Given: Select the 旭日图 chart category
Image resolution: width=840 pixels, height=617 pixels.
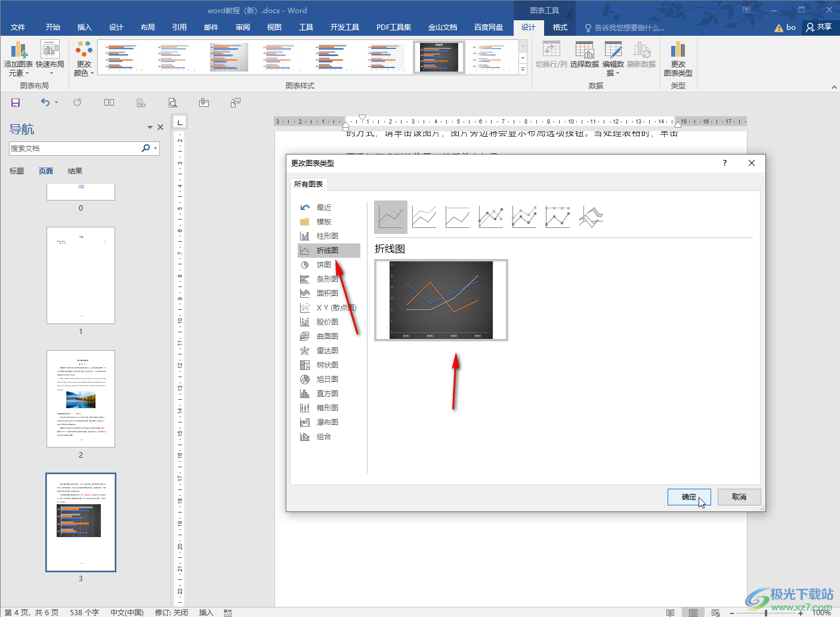Looking at the screenshot, I should point(329,380).
